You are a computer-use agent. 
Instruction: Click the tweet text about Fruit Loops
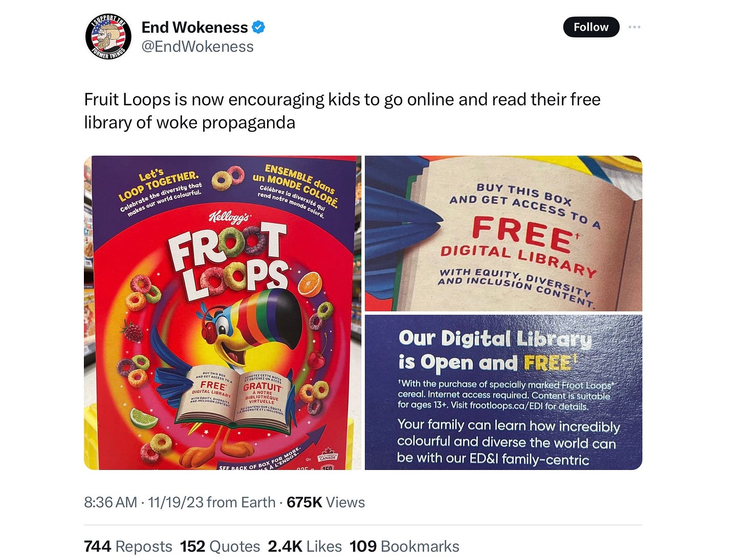pos(342,111)
